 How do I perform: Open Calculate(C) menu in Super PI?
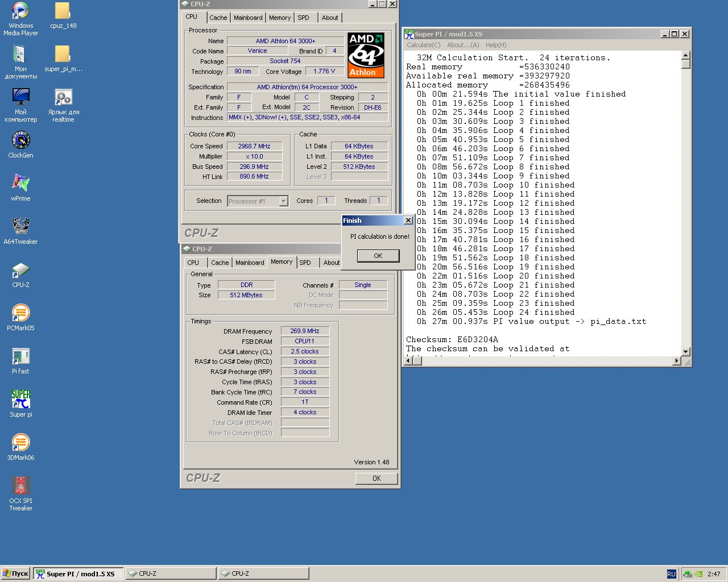coord(423,45)
